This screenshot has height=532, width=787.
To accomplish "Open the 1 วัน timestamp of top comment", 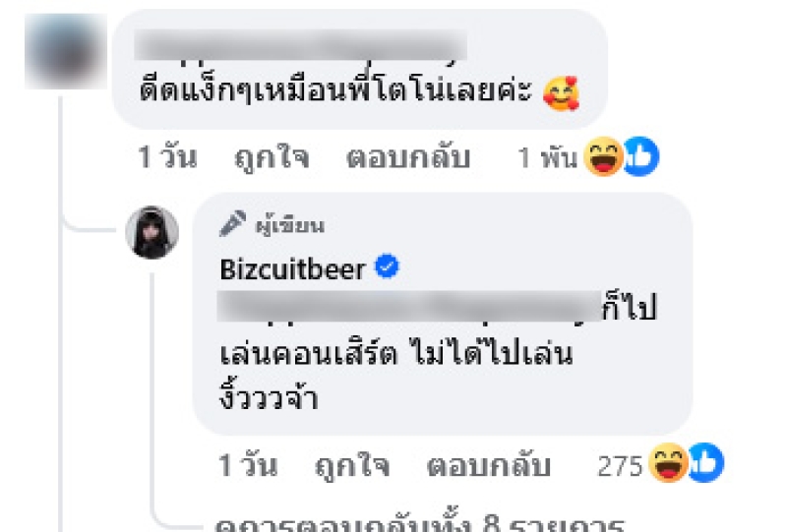I will [x=166, y=157].
